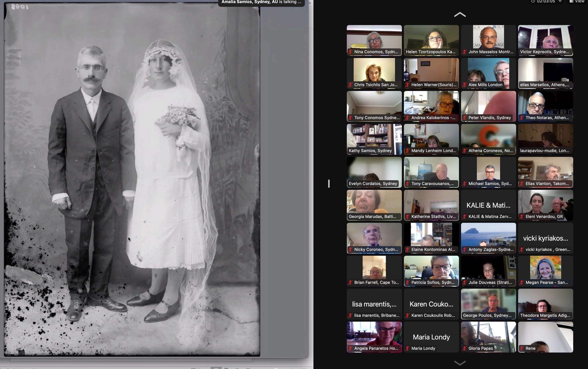Viewport: 588px width, 369px height.
Task: Click the clock icon beside meeting timer
Action: pyautogui.click(x=533, y=1)
